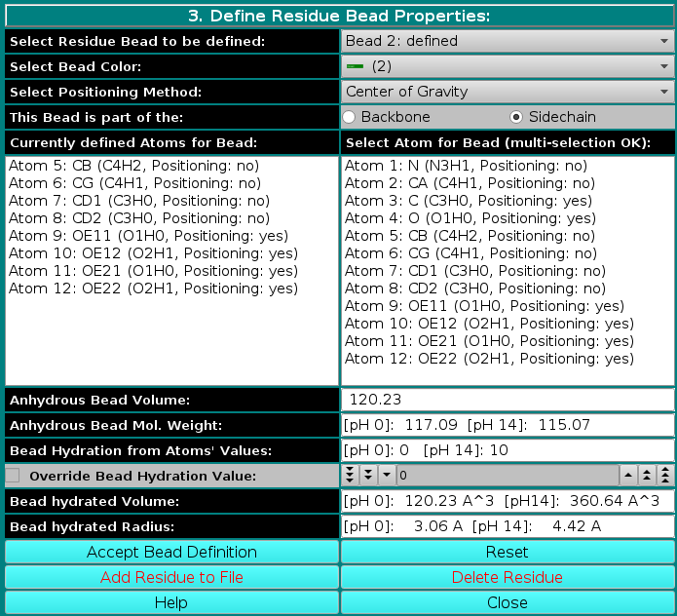677x616 pixels.
Task: Open the Bead Color dropdown
Action: tap(508, 66)
